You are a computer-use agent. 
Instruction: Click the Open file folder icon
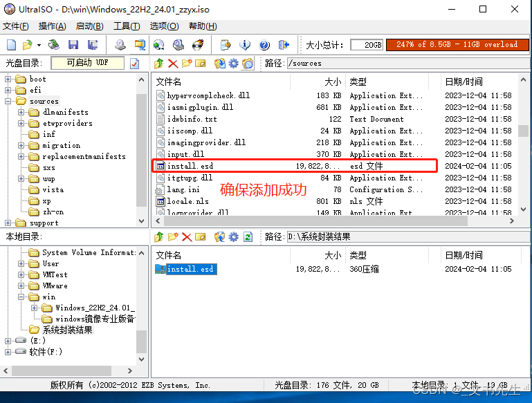28,45
